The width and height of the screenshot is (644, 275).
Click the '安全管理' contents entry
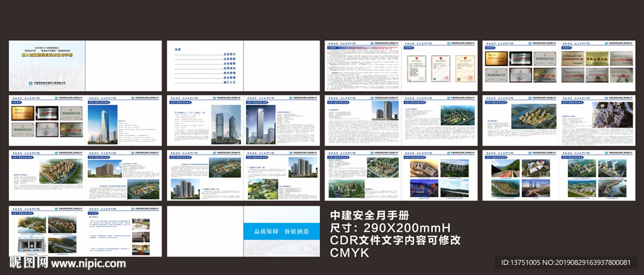229,77
